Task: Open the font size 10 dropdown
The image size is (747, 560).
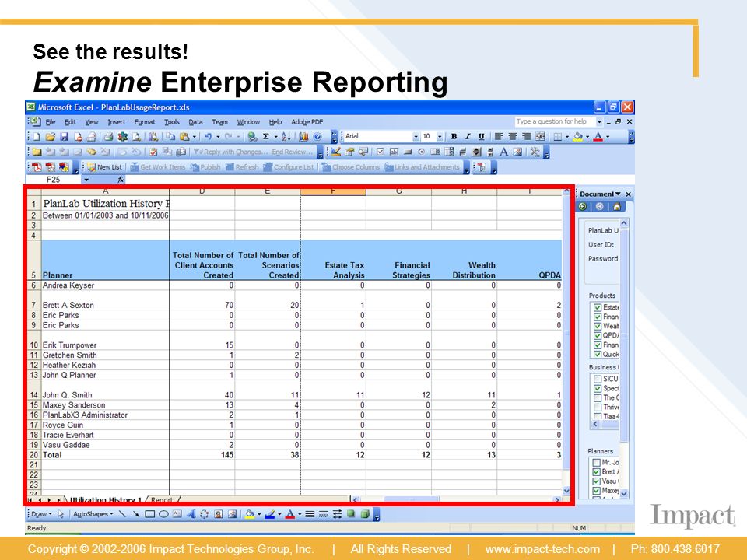Action: (x=439, y=137)
